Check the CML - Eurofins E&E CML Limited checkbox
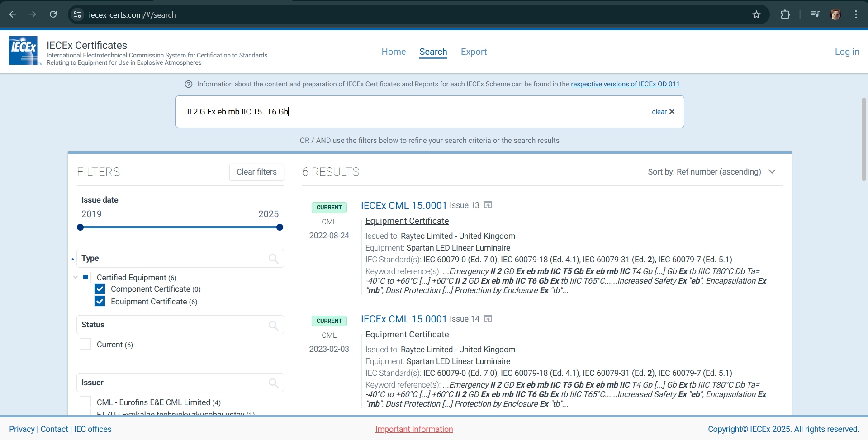868x440 pixels. [x=85, y=402]
